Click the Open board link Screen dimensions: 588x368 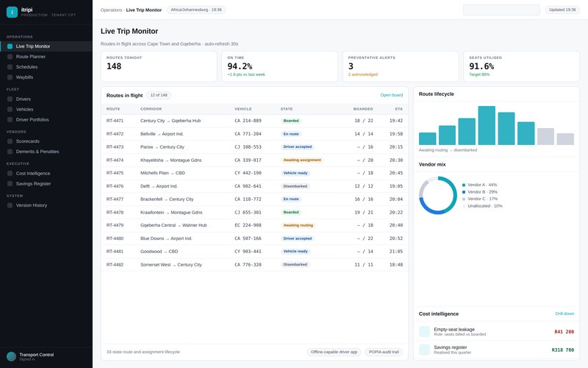[392, 95]
